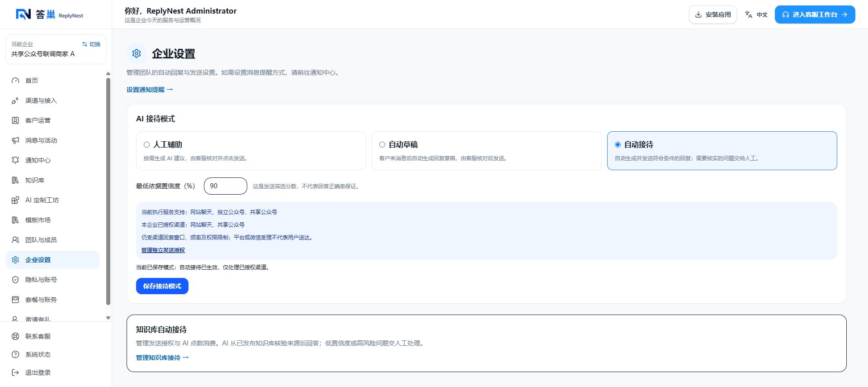868x387 pixels.
Task: Click 切换 to change current company
Action: [x=91, y=44]
